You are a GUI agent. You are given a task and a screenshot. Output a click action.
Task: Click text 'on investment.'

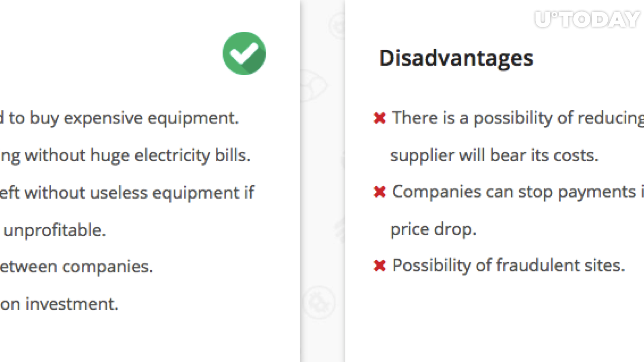click(59, 304)
